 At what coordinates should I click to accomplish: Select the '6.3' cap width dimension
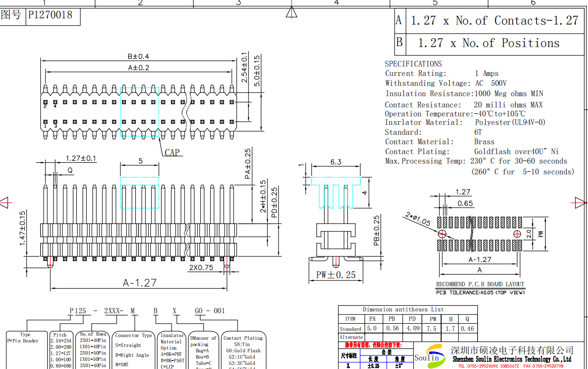point(336,162)
